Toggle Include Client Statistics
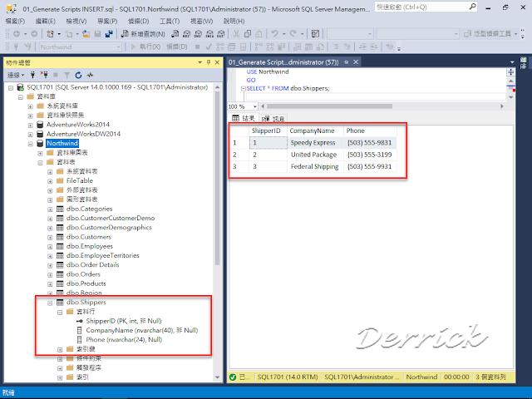The image size is (532, 399). (281, 47)
